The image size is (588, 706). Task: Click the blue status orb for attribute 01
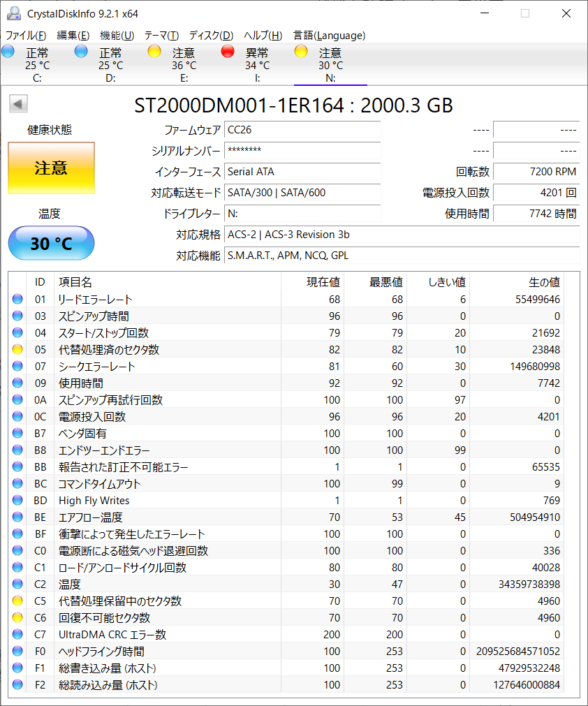(x=17, y=300)
